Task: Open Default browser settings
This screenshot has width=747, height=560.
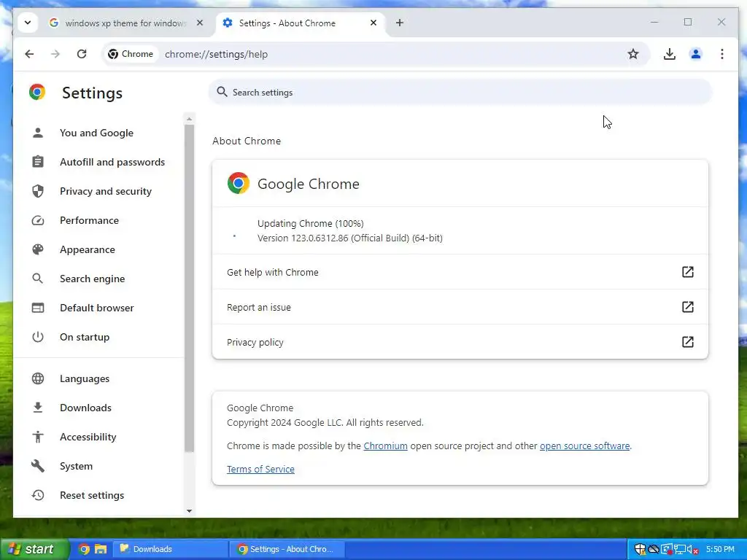Action: pos(97,308)
